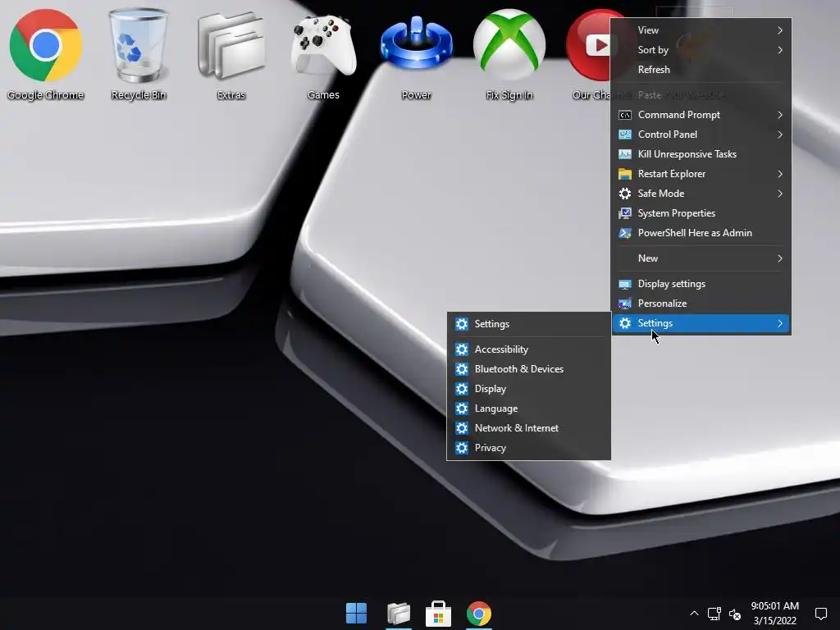Click the Personalize menu icon
Image resolution: width=840 pixels, height=630 pixels.
coord(624,304)
